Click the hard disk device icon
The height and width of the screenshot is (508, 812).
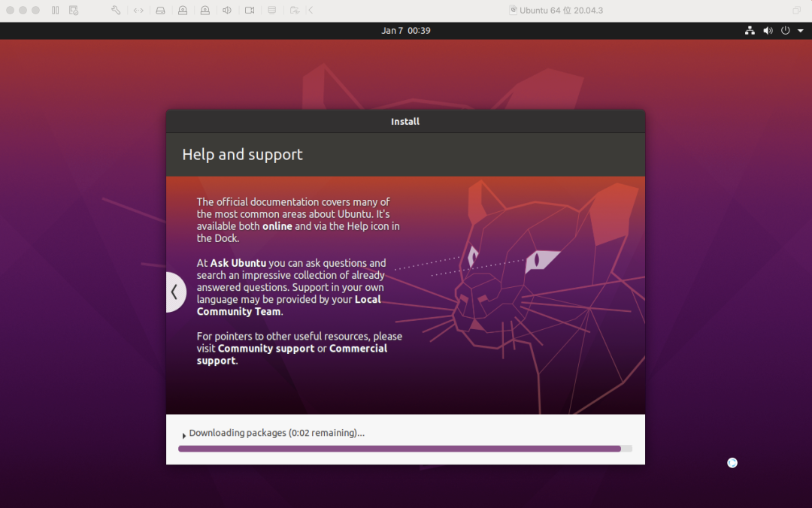tap(160, 11)
